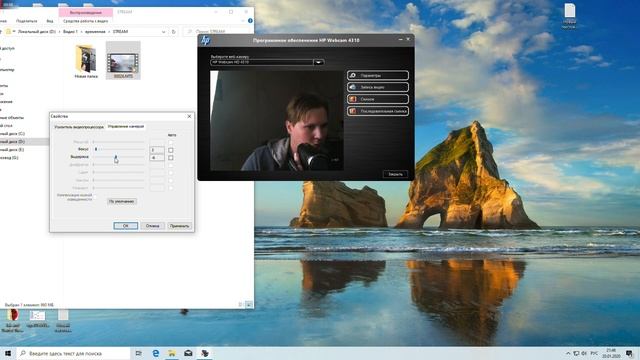Click the taskbar search box
The height and width of the screenshot is (360, 640).
coord(73,353)
